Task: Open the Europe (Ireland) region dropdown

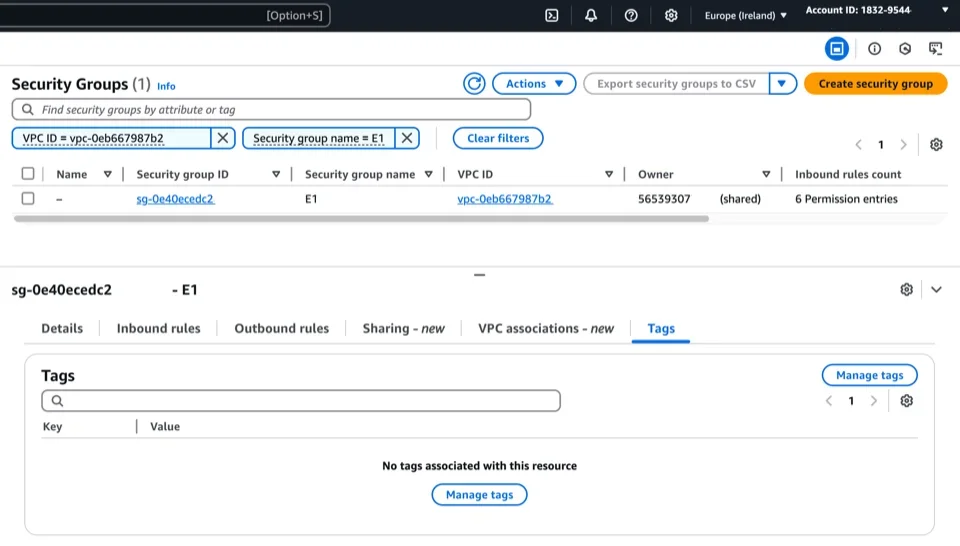Action: (x=745, y=15)
